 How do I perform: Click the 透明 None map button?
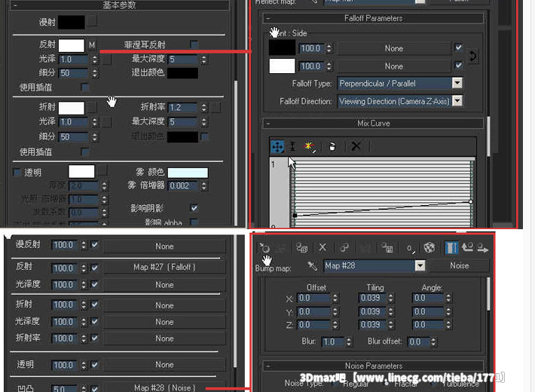[164, 365]
